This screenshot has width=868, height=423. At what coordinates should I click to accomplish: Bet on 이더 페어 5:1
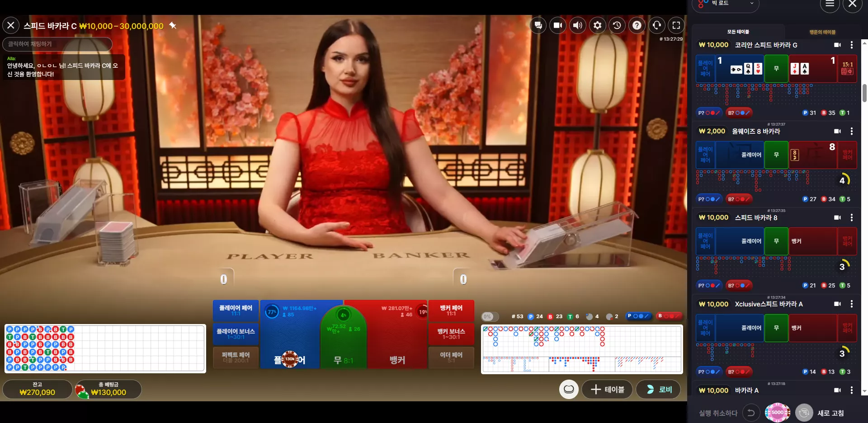click(451, 357)
